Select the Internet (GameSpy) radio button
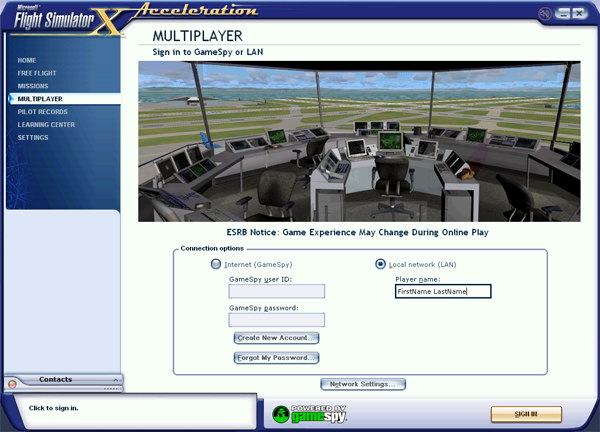600x432 pixels. tap(216, 264)
